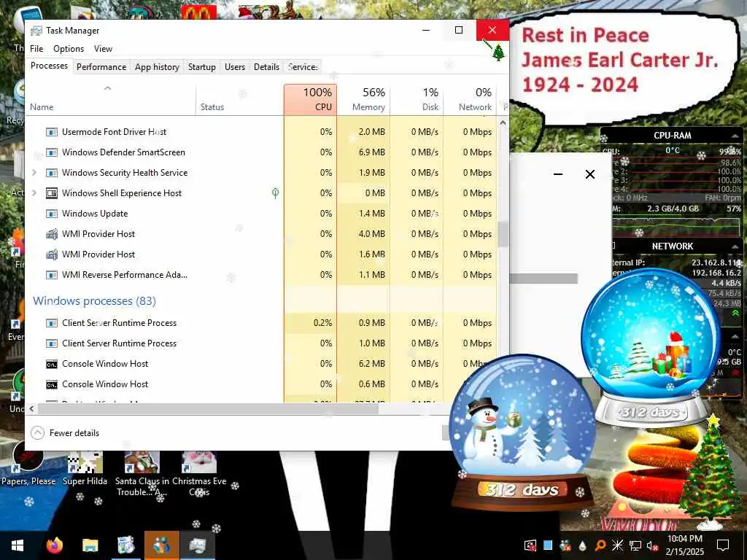Click the Windows Update process icon

[x=52, y=214]
